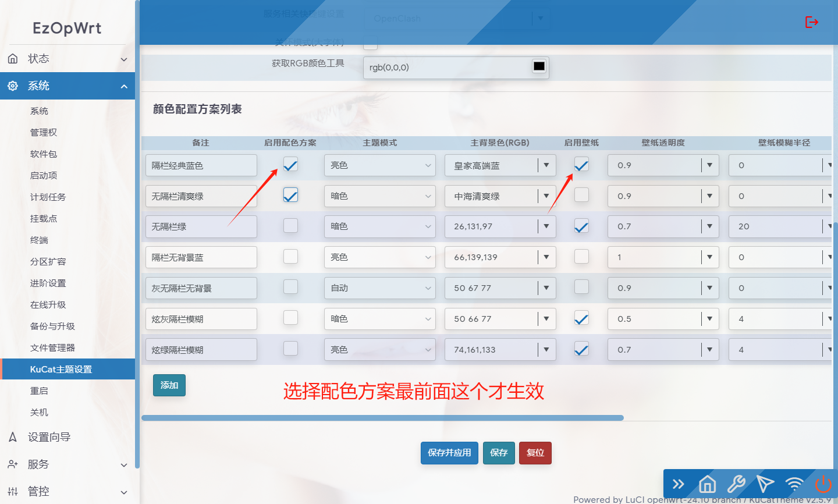
Task: Click the wrench icon in the bottom toolbar
Action: coord(736,484)
